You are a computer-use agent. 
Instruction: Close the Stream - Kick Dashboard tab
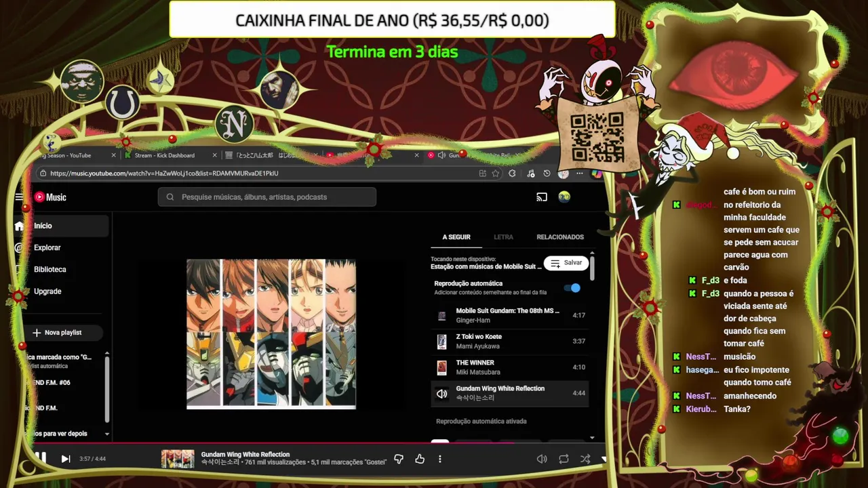[215, 155]
